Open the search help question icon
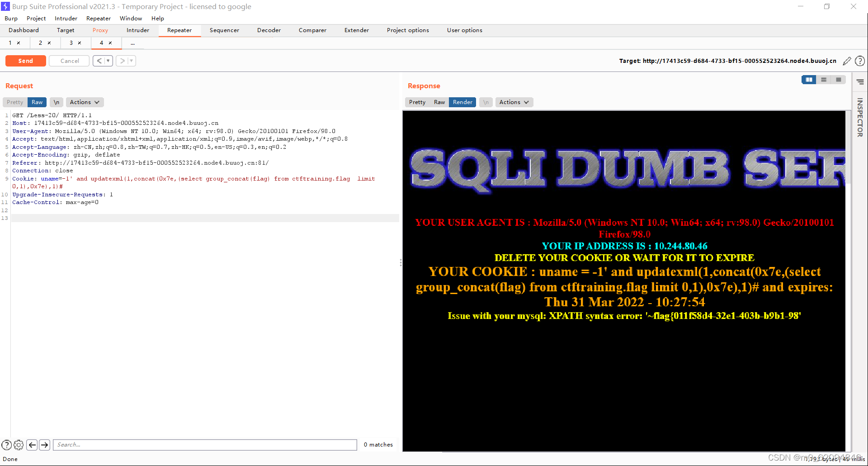This screenshot has width=868, height=466. pos(7,445)
